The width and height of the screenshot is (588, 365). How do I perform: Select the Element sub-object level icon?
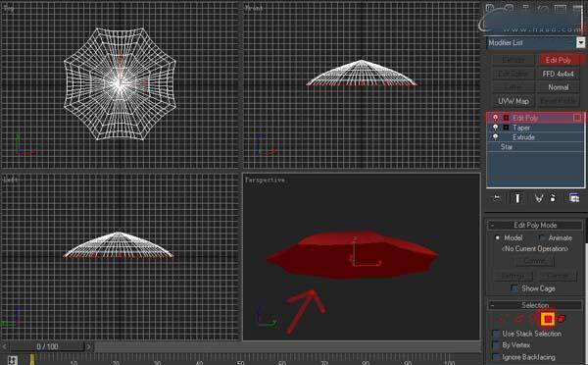[562, 319]
